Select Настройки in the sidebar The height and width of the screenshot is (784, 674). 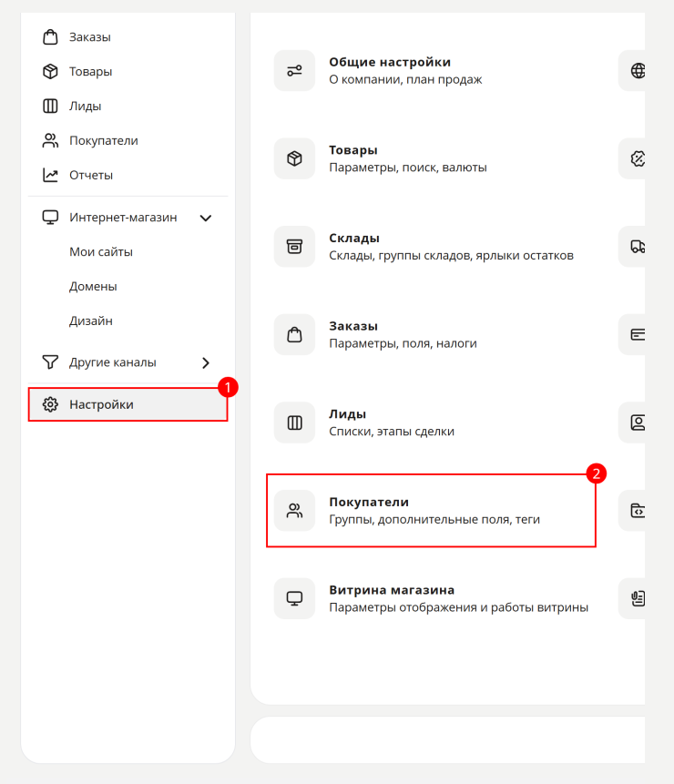128,404
